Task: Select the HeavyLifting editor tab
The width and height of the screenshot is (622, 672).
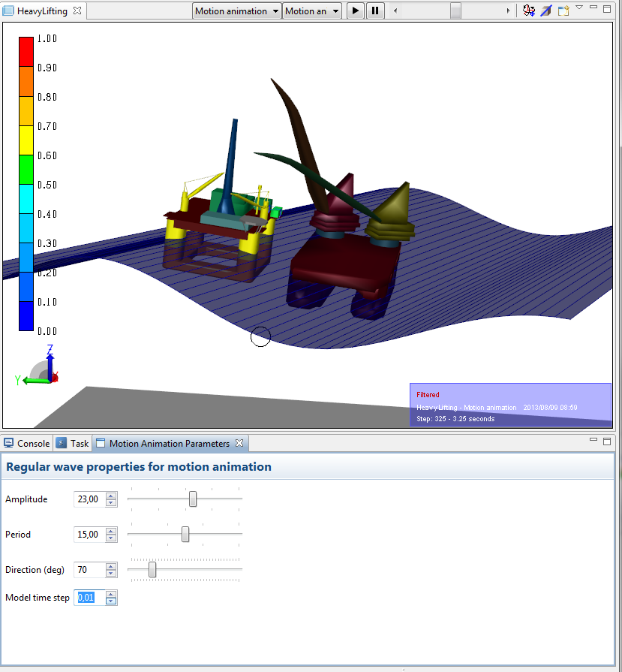Action: coord(41,11)
